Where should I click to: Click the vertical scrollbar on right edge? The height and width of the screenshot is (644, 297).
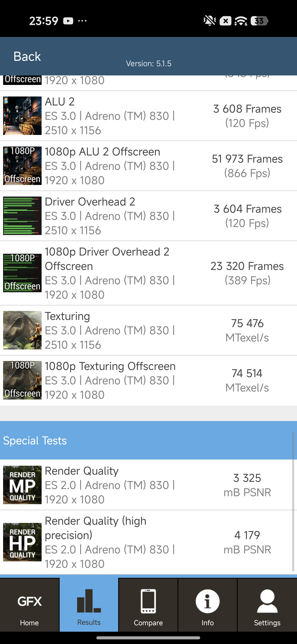(x=293, y=500)
